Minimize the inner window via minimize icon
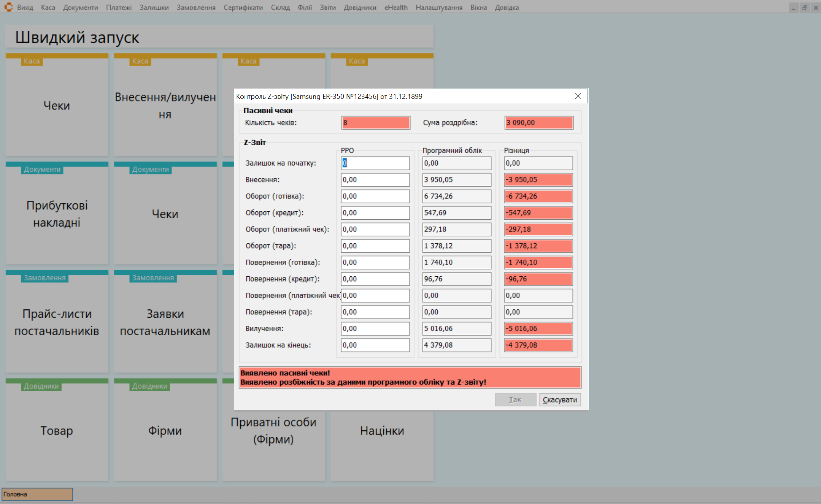Viewport: 821px width, 504px height. click(x=794, y=8)
